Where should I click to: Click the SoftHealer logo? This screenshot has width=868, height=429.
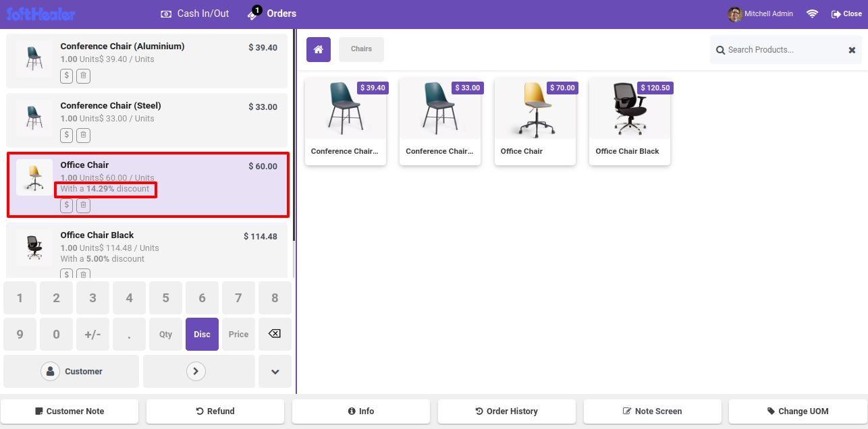point(41,13)
